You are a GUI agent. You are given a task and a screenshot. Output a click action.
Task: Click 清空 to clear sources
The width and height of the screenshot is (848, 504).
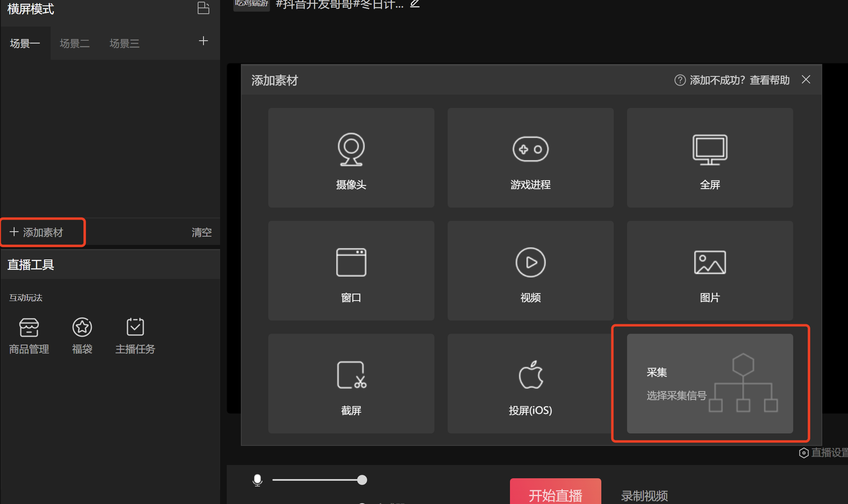pyautogui.click(x=201, y=232)
